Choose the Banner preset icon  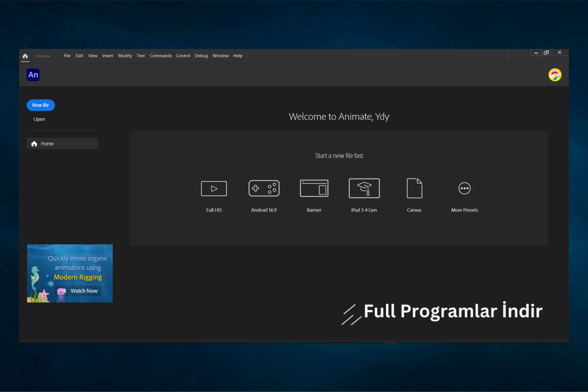tap(314, 188)
